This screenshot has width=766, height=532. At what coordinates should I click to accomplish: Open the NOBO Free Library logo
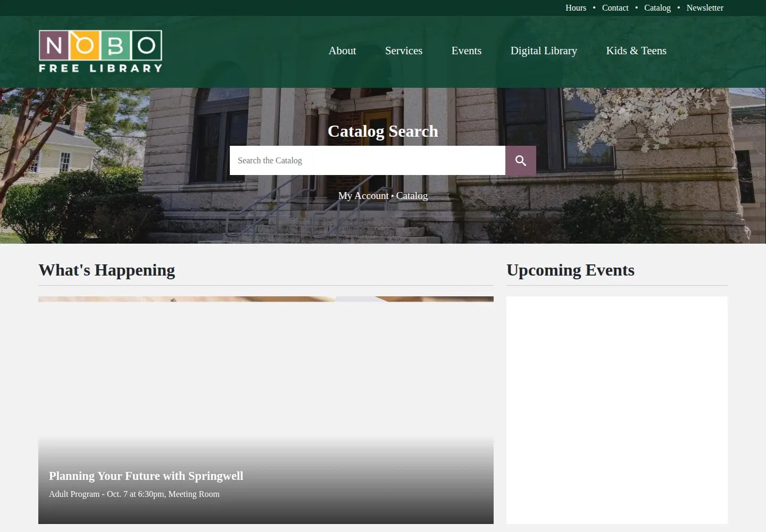pos(101,51)
